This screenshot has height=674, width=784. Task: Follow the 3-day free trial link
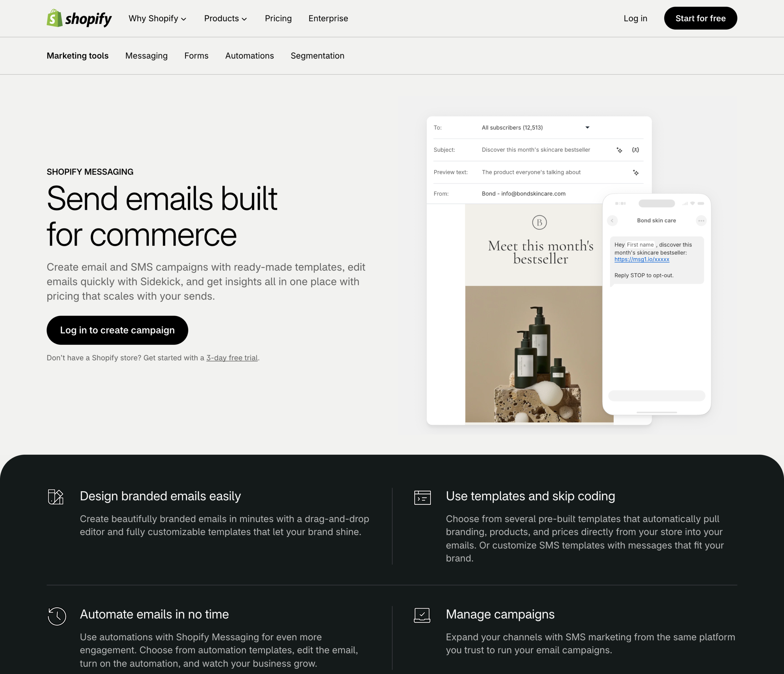[x=232, y=358]
